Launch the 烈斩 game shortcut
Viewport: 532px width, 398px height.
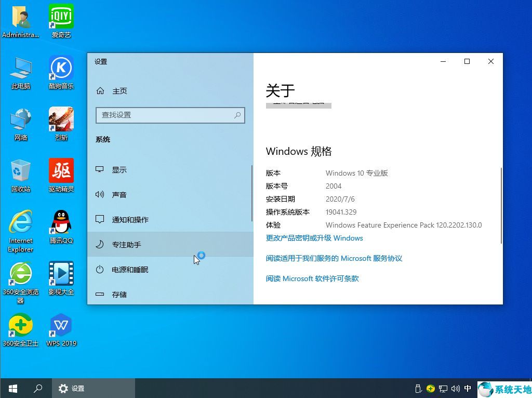[x=61, y=124]
